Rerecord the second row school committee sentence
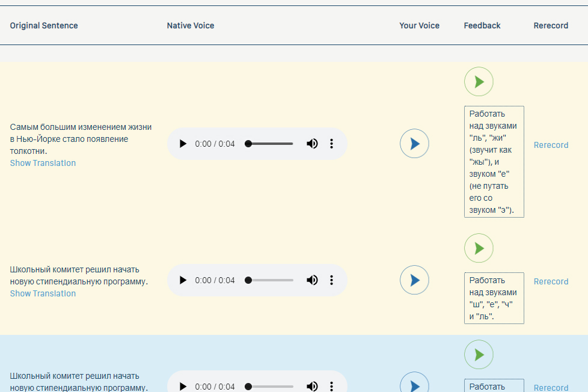588x392 pixels. pos(551,281)
